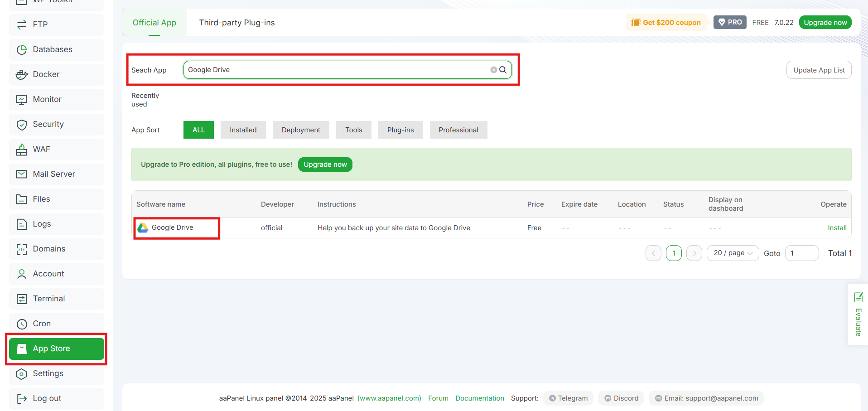Image resolution: width=868 pixels, height=411 pixels.
Task: Click the magnifier icon to search
Action: (503, 69)
